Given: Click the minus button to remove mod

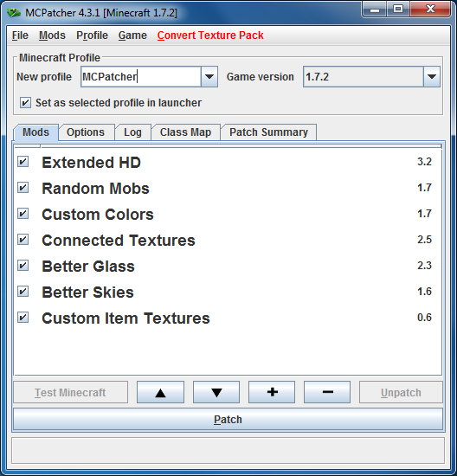Looking at the screenshot, I should click(x=327, y=392).
